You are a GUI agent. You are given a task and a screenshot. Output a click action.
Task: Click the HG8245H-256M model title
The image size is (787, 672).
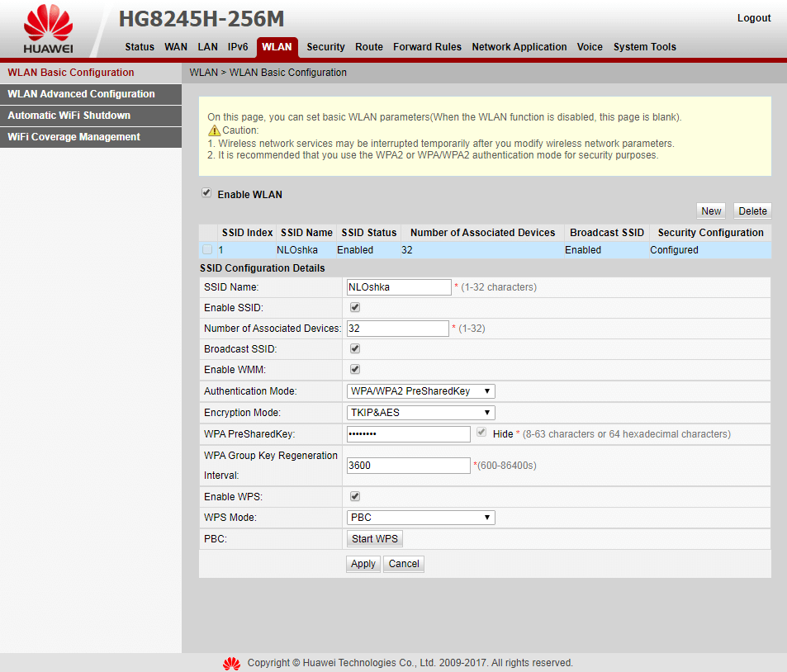[x=201, y=19]
